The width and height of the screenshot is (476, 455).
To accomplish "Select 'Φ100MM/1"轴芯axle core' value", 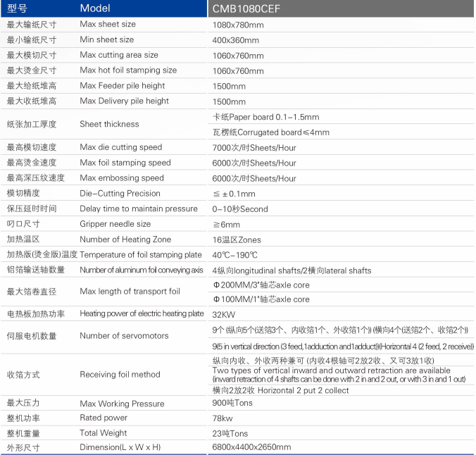I will pyautogui.click(x=261, y=299).
